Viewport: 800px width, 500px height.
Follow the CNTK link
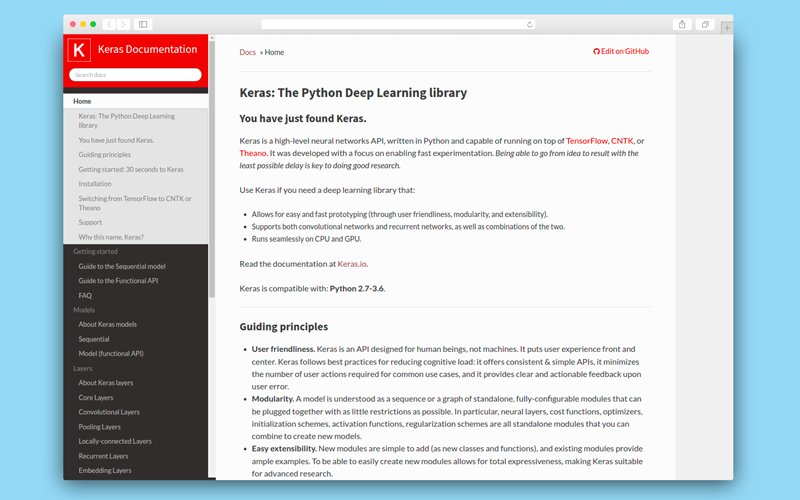(622, 141)
